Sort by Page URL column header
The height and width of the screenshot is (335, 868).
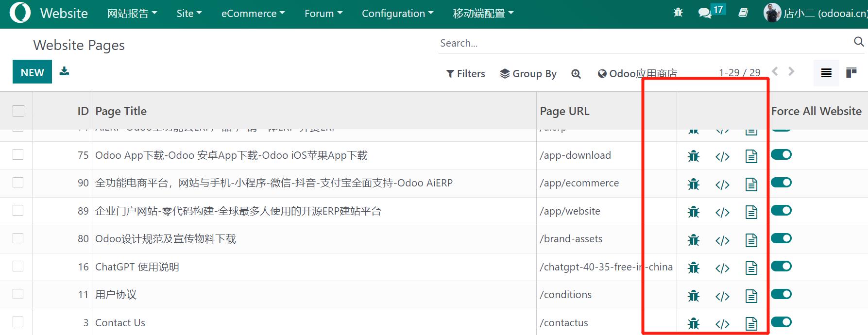pyautogui.click(x=565, y=111)
